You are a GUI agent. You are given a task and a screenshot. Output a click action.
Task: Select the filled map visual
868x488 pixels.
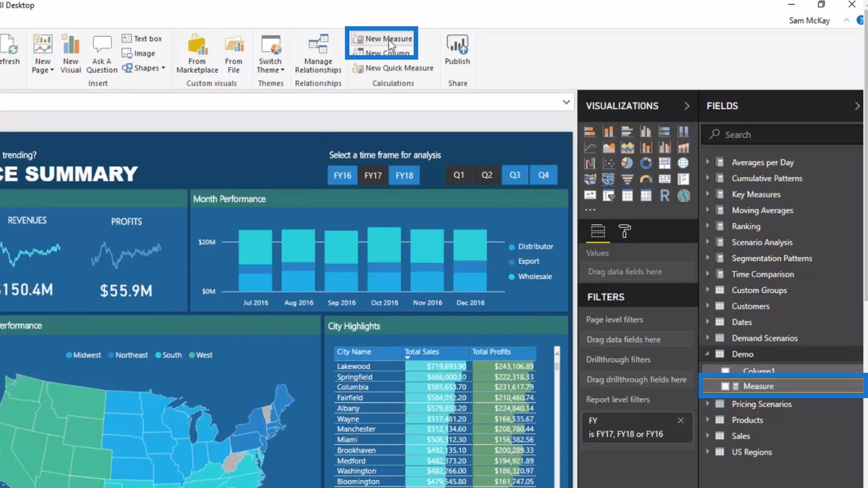click(x=590, y=180)
